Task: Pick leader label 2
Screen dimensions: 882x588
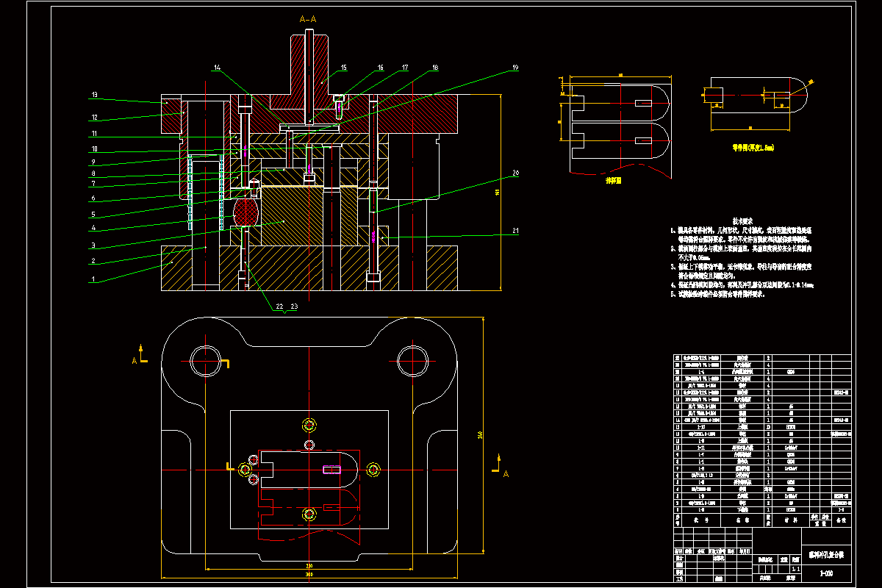Action: [93, 261]
